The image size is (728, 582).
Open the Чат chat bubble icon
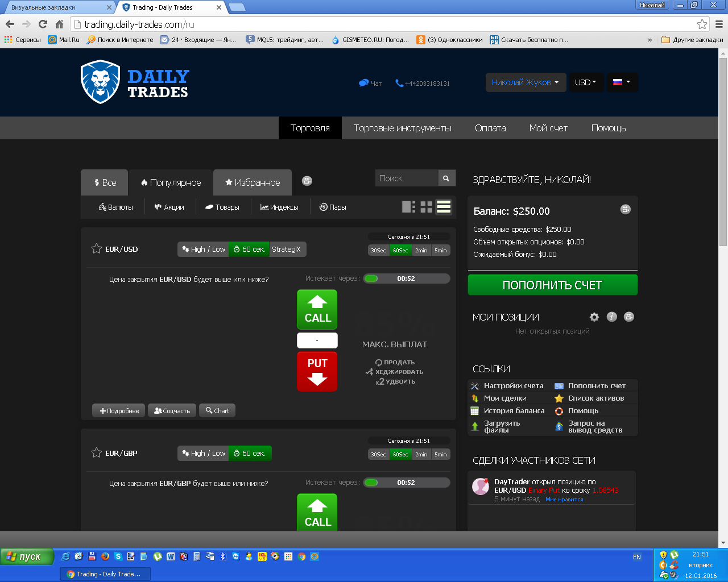tap(364, 83)
